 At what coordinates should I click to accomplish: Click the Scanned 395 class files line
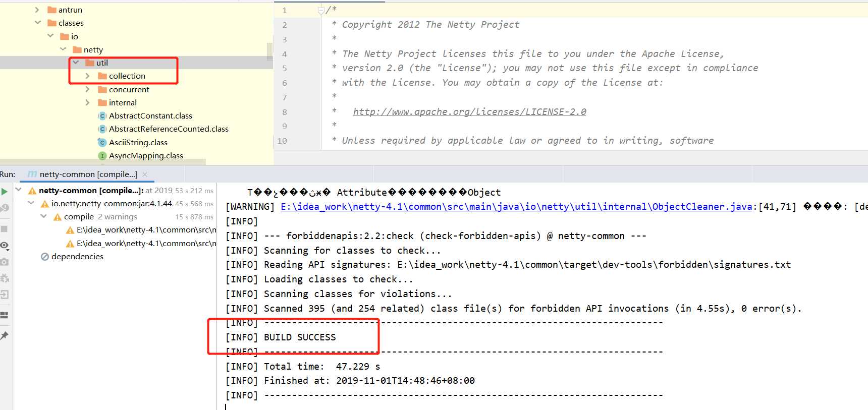point(513,309)
